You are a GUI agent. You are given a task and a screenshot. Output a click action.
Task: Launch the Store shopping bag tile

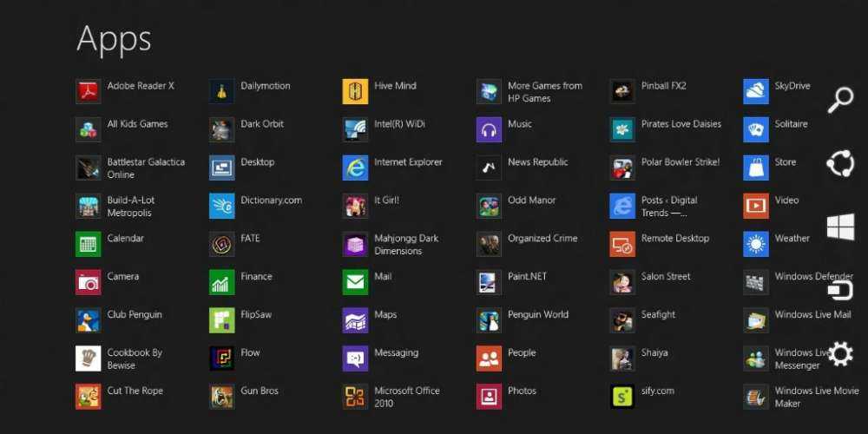756,168
